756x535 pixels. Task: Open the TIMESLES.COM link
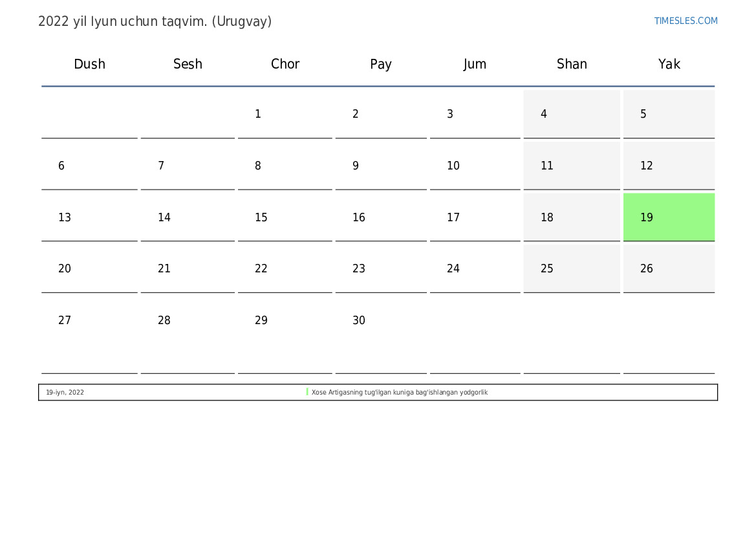pyautogui.click(x=686, y=21)
